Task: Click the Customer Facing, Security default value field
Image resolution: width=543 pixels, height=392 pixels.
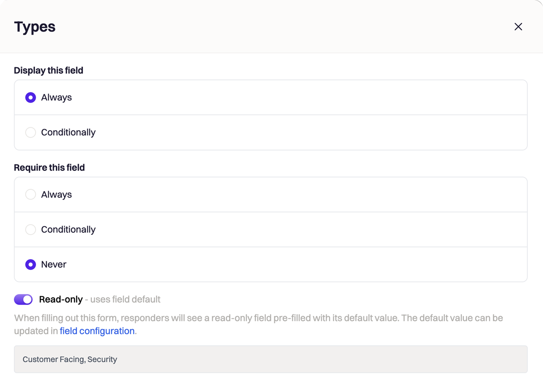Action: tap(270, 359)
